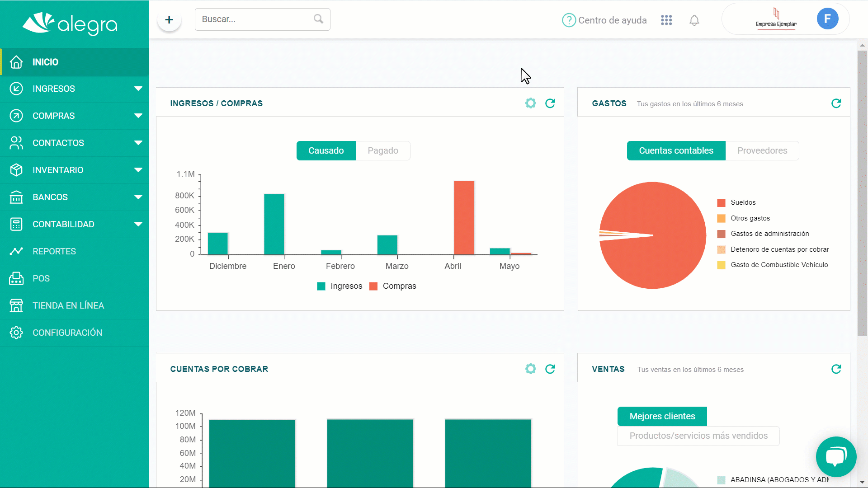Click the Compras legend color swatch
868x488 pixels.
(x=373, y=286)
